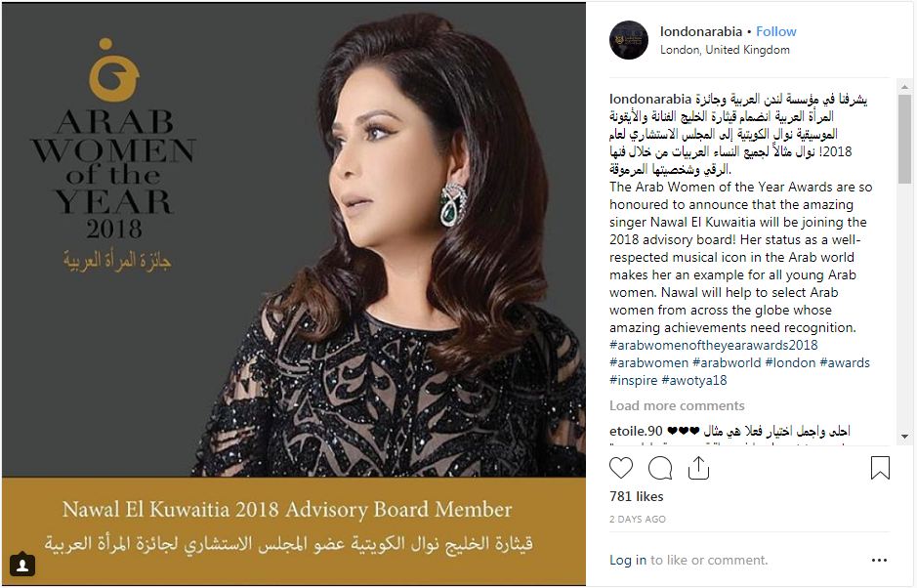Click the Log in link
Image resolution: width=917 pixels, height=588 pixels.
[x=628, y=560]
